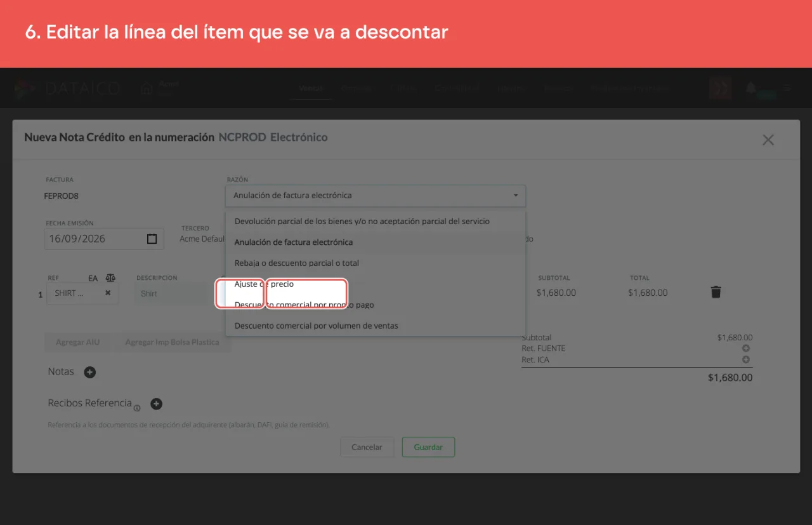Delete line 1 with the trash icon

point(716,292)
